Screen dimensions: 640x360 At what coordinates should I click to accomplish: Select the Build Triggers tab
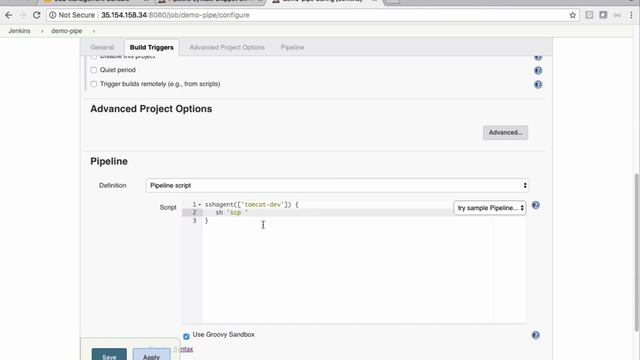[x=151, y=47]
